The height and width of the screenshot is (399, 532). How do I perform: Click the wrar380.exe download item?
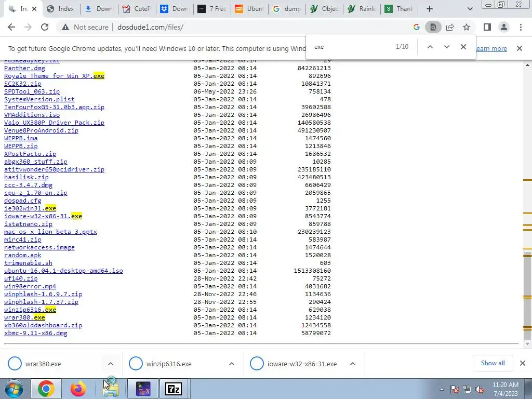tap(43, 364)
